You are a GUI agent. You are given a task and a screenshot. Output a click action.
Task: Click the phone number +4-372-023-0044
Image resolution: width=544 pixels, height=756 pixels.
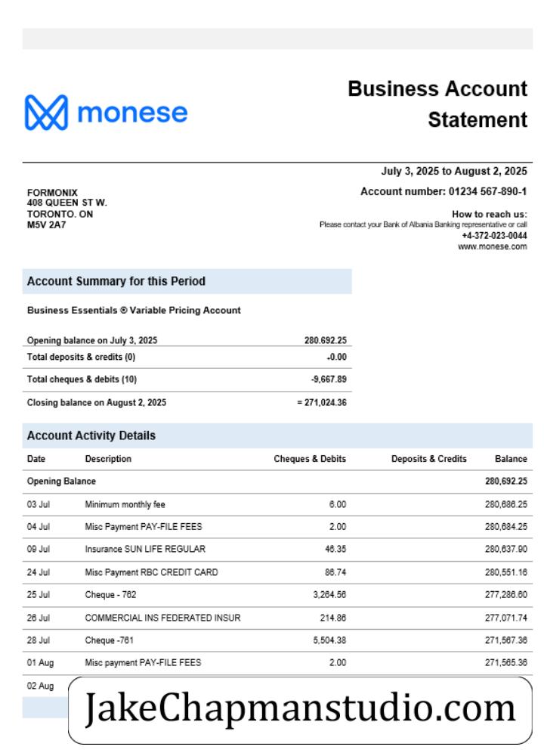click(x=494, y=235)
